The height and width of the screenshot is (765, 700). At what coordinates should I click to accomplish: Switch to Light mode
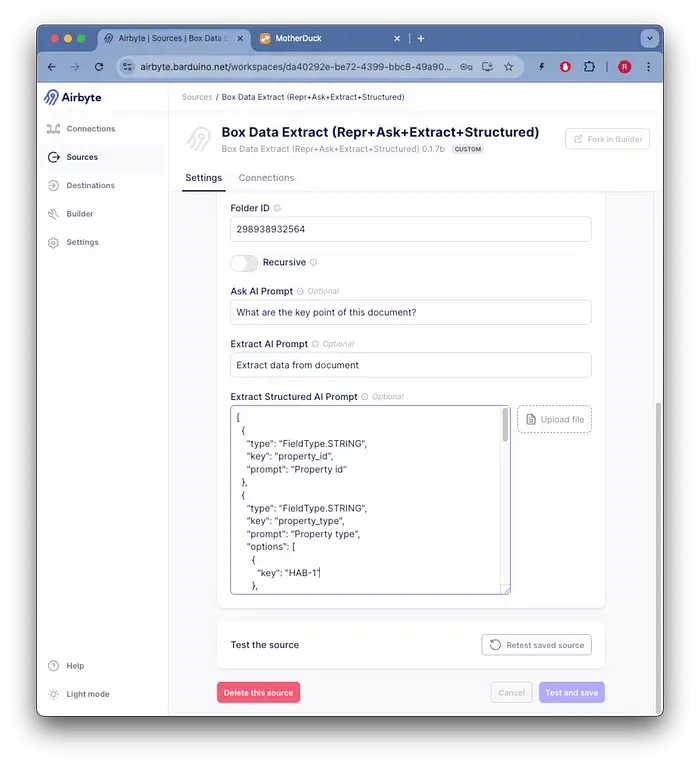point(88,694)
